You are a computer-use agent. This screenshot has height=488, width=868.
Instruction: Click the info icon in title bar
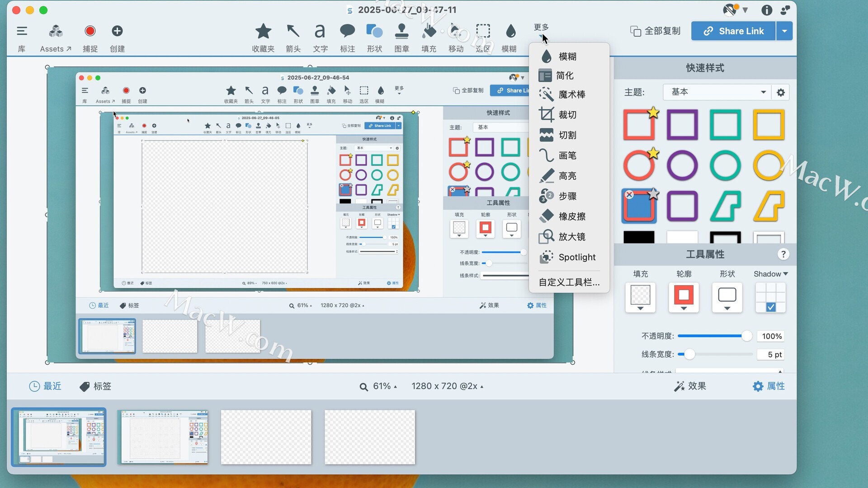click(x=766, y=10)
